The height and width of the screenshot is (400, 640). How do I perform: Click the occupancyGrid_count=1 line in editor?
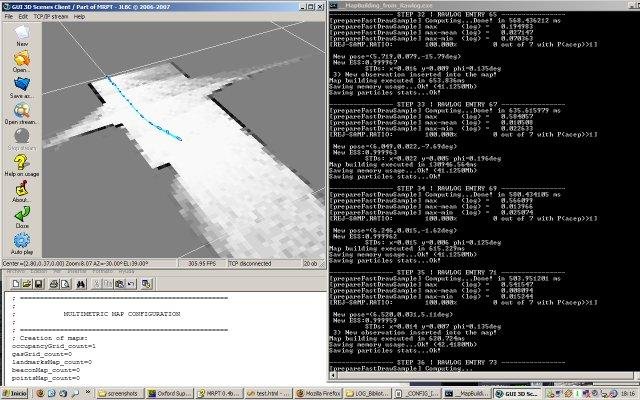[x=53, y=346]
